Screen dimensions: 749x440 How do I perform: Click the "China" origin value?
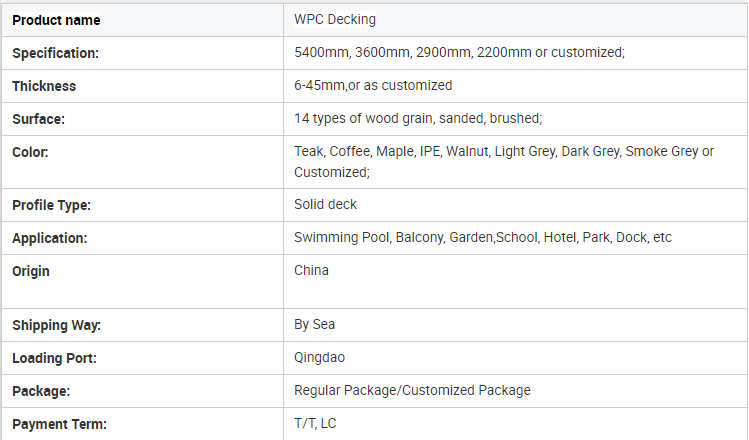[311, 271]
